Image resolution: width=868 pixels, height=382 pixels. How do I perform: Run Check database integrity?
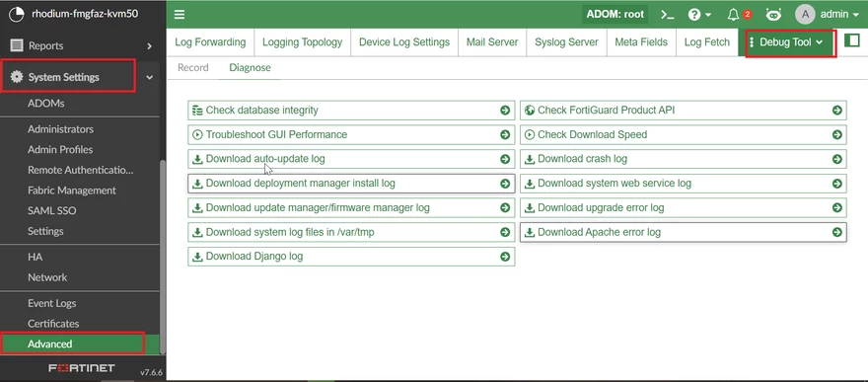(x=351, y=111)
